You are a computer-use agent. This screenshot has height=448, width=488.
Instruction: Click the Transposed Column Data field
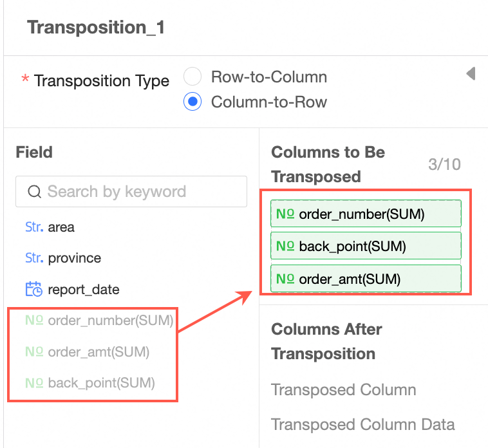362,425
